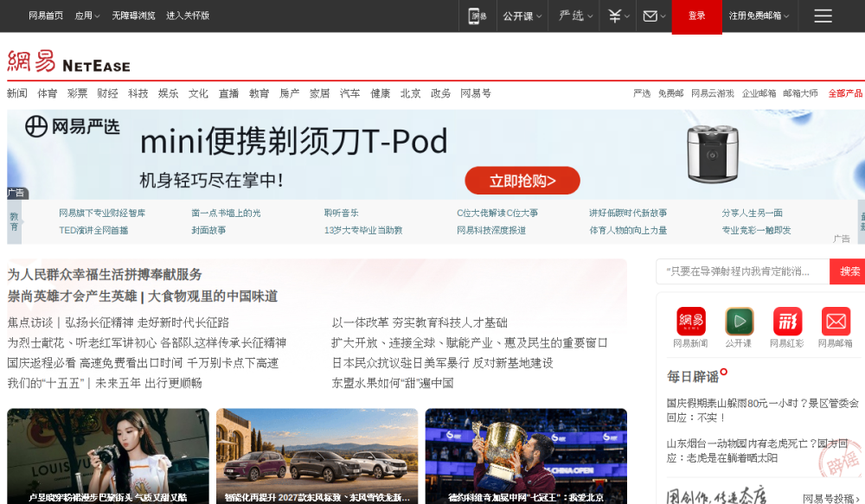
Task: Open the 网易号 navigation tab
Action: [476, 93]
